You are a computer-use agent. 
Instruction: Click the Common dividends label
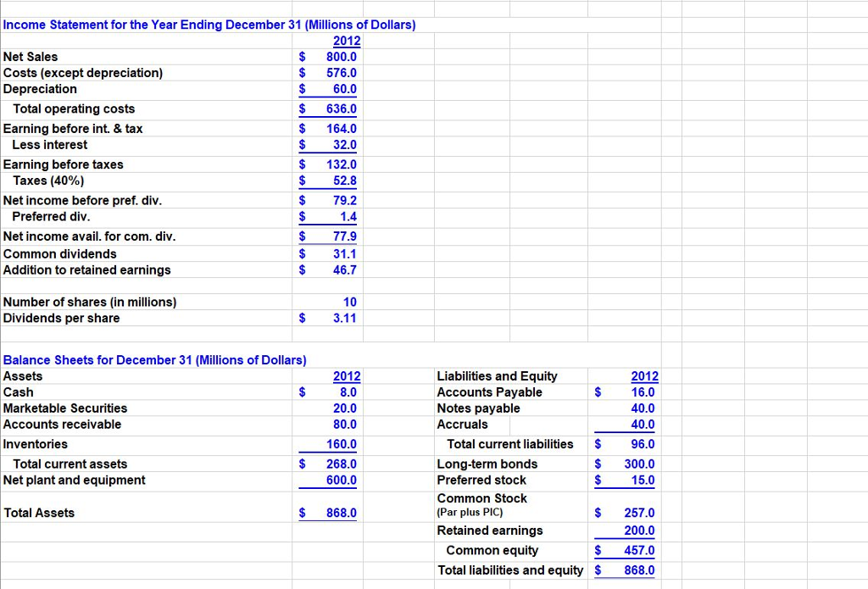(60, 253)
